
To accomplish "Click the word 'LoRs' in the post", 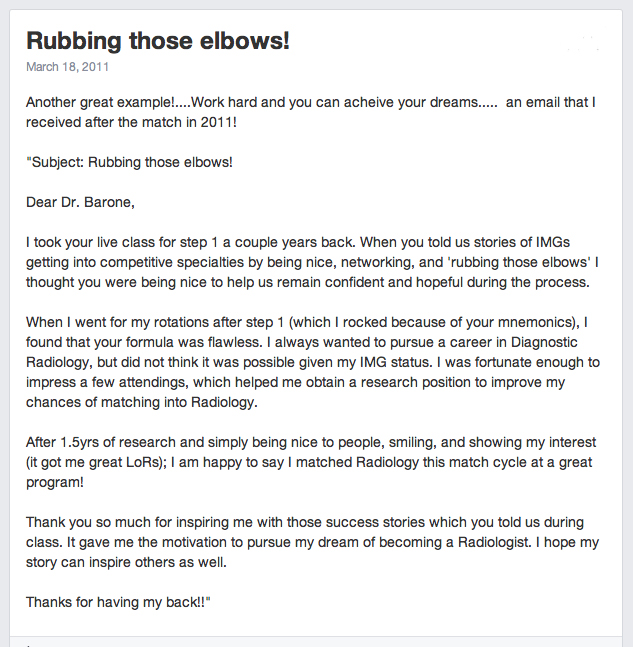I will coord(142,462).
